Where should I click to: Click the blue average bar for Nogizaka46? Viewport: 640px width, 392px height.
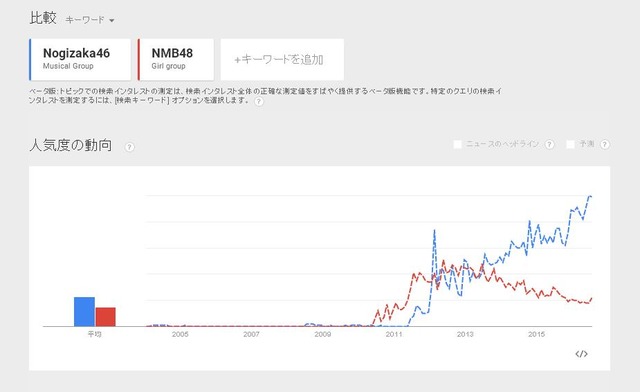[84, 312]
